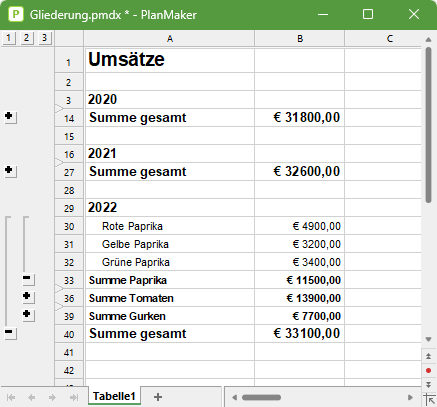The width and height of the screenshot is (437, 407).
Task: Click the horizontal scrollbar thumb
Action: coord(261,397)
